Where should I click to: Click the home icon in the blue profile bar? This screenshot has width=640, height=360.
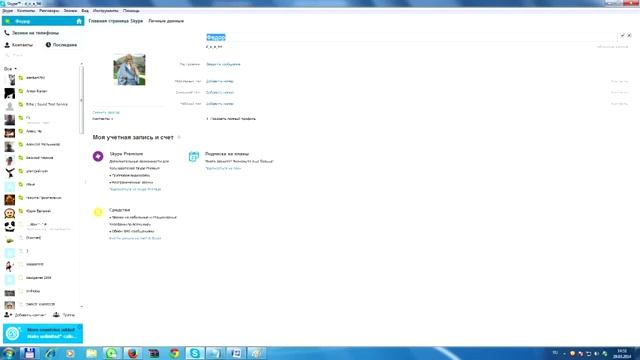coord(79,21)
